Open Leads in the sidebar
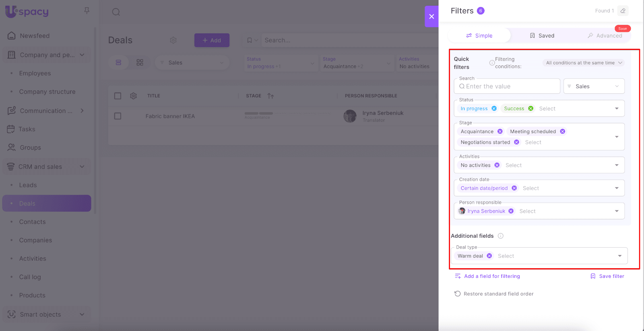644x331 pixels. point(28,185)
